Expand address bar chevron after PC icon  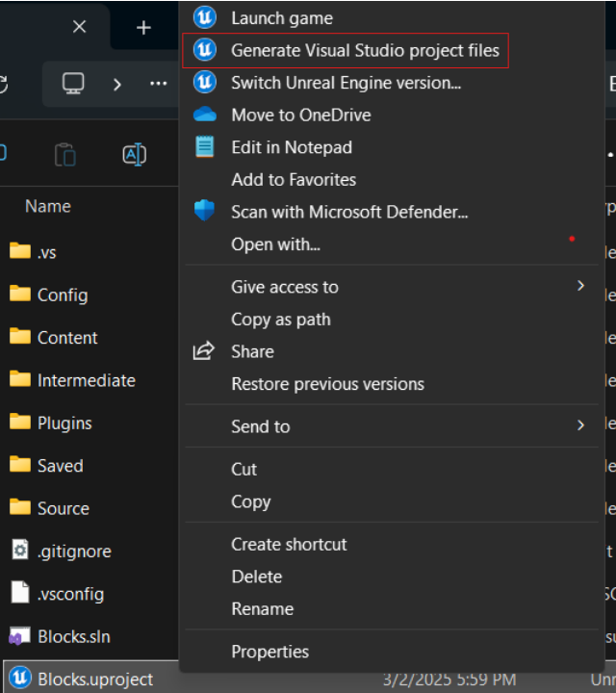coord(116,85)
